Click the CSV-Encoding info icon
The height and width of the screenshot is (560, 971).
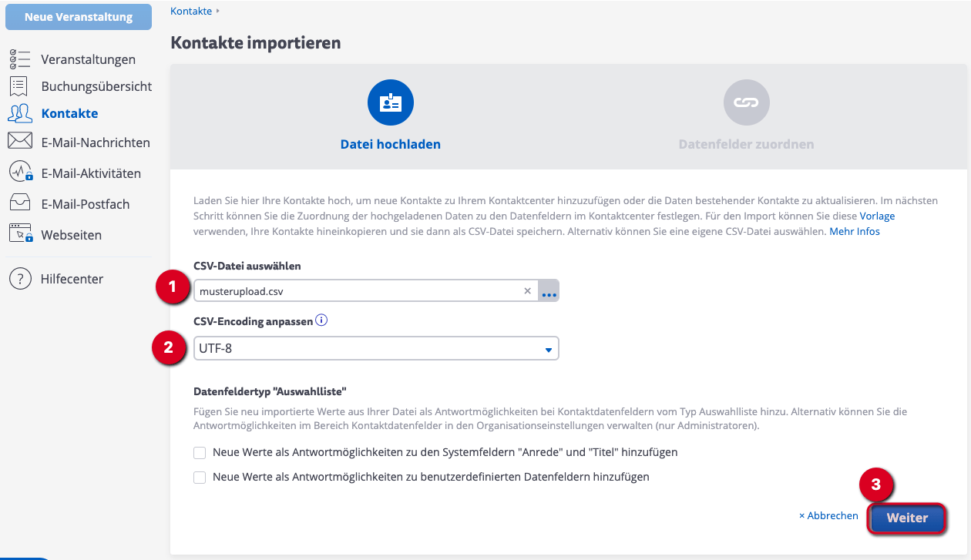(x=322, y=320)
